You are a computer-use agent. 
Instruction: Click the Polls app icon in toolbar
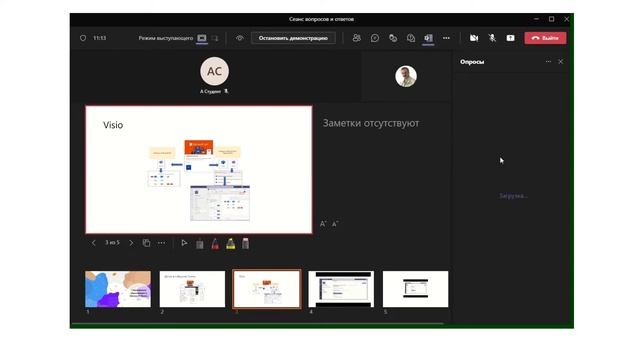(x=428, y=38)
